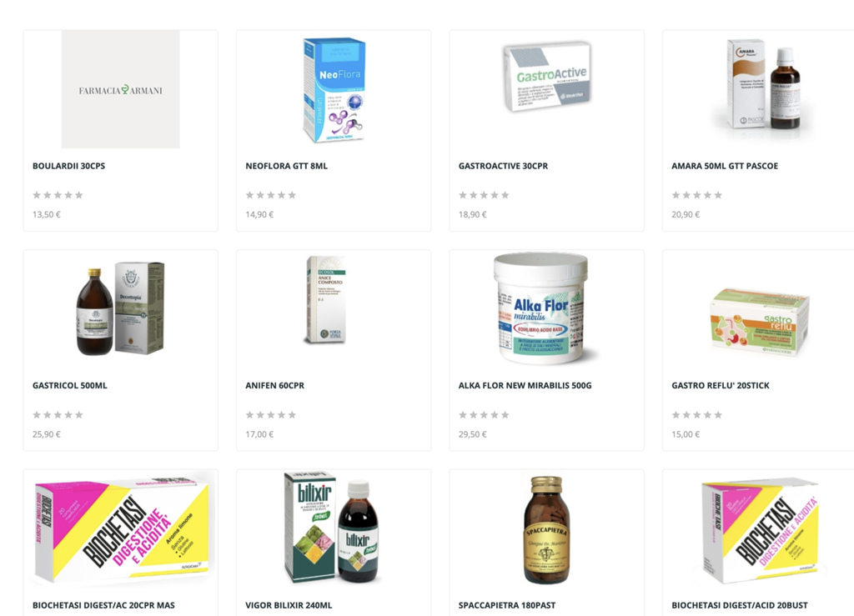Click the Anifen Anice Composto image
This screenshot has height=616, width=854.
click(326, 300)
